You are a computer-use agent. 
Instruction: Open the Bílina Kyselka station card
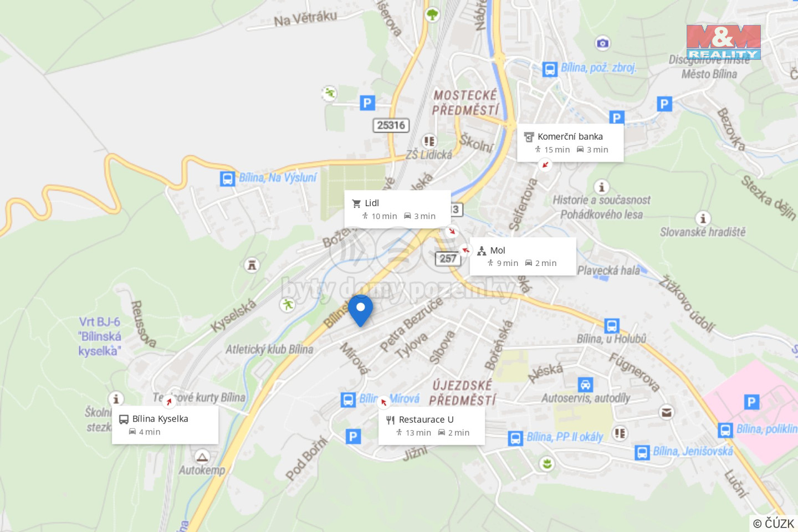click(165, 425)
